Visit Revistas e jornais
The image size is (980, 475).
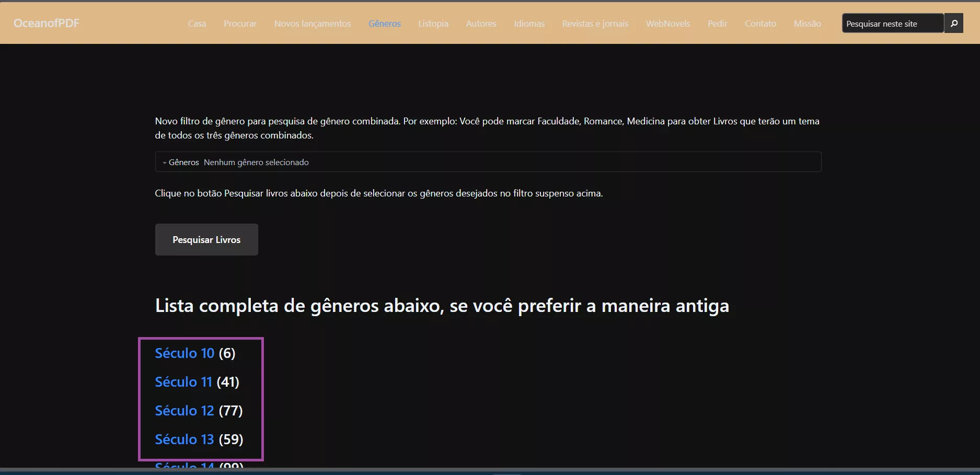pos(595,24)
